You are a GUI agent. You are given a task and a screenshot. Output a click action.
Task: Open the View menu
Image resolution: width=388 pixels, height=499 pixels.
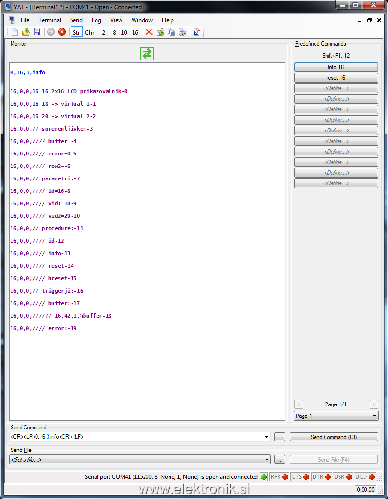point(116,20)
